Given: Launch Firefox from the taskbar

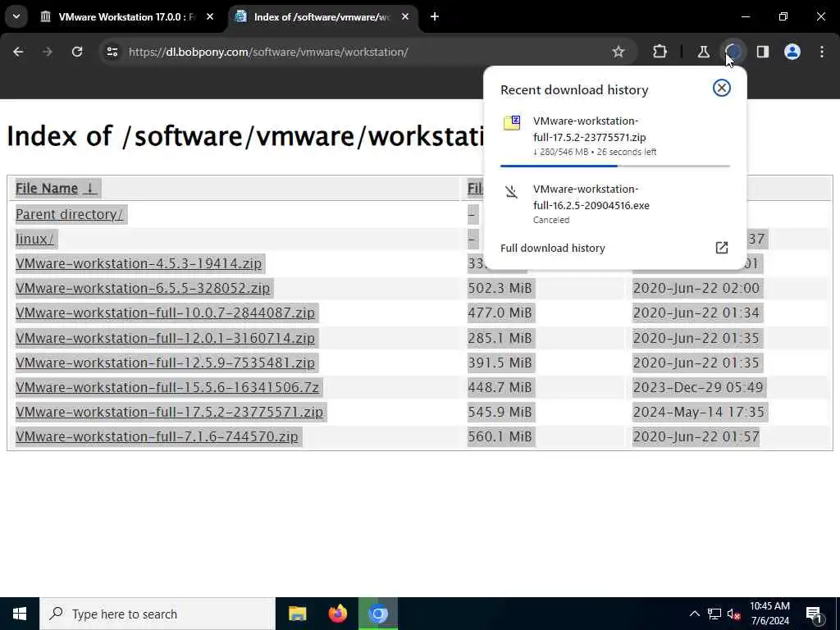Looking at the screenshot, I should 337,614.
